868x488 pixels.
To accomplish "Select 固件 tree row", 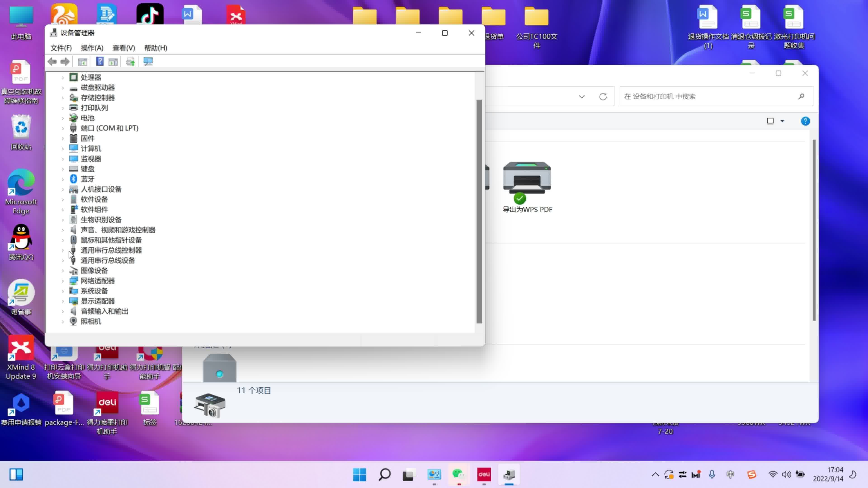I will pos(82,138).
